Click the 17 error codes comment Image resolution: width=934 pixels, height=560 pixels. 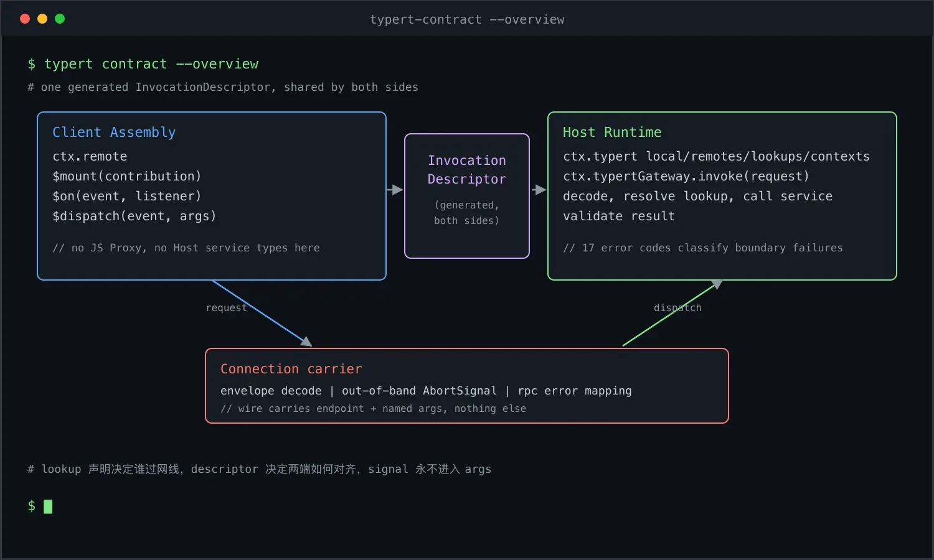[x=703, y=248]
